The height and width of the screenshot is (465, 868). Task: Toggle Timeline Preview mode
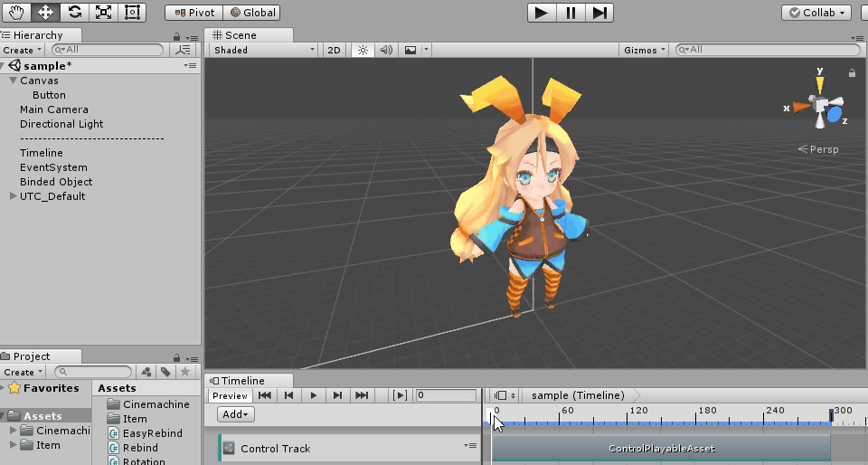(x=230, y=395)
